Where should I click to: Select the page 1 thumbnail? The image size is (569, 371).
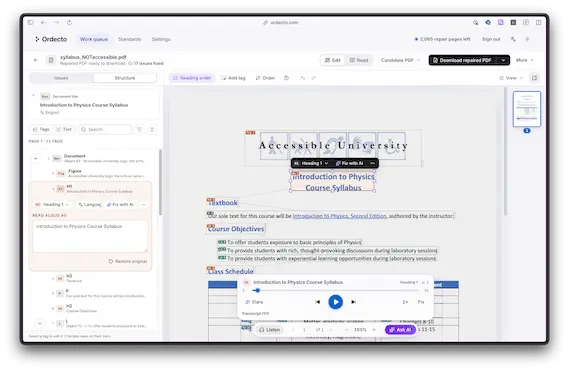point(527,109)
